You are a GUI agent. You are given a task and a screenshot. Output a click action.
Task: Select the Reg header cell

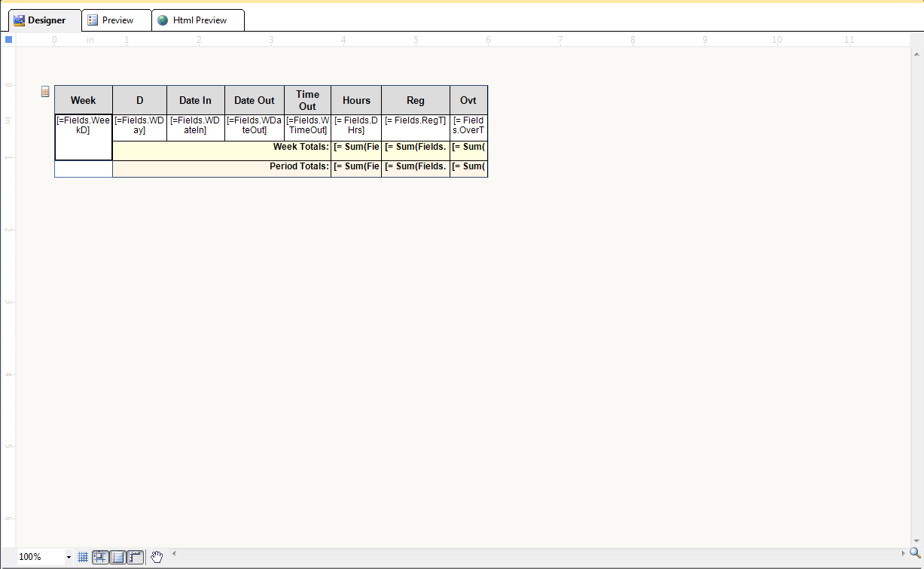(416, 100)
